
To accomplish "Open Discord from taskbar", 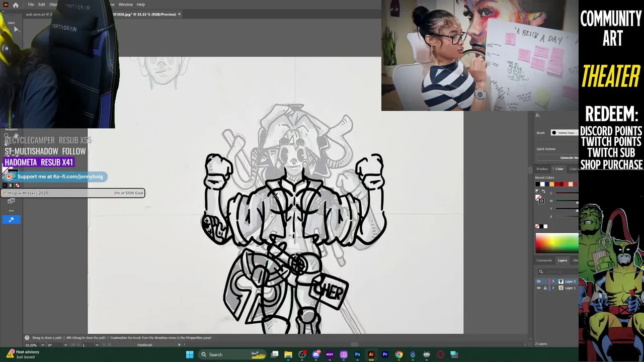I will click(x=316, y=354).
